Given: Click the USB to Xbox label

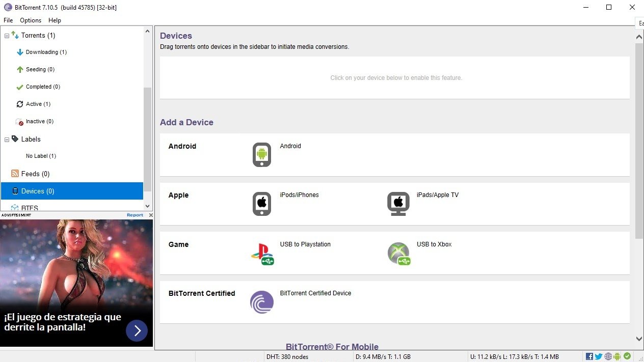Looking at the screenshot, I should [x=434, y=244].
